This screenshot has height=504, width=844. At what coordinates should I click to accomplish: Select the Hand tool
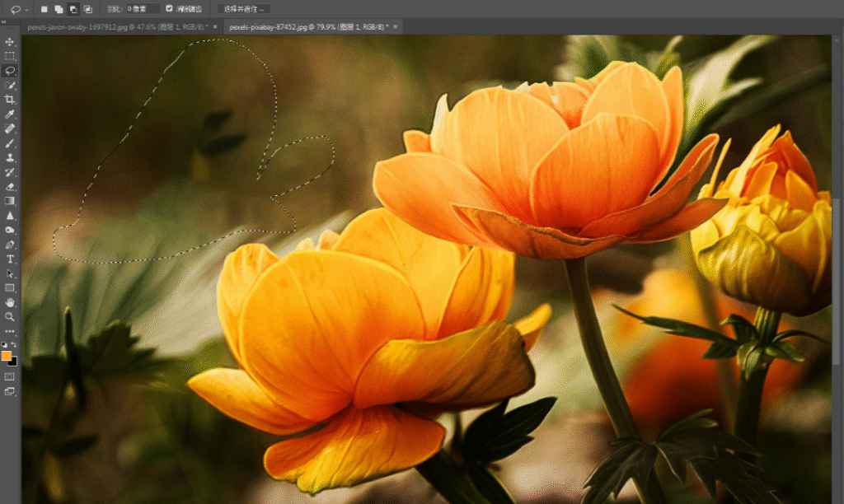10,303
